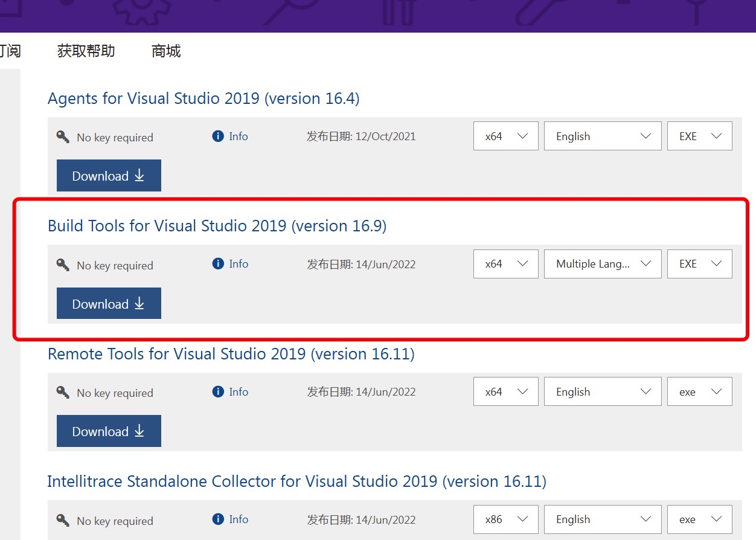Screen dimensions: 756x540
Task: Click key icon in Build Tools row
Action: (63, 265)
